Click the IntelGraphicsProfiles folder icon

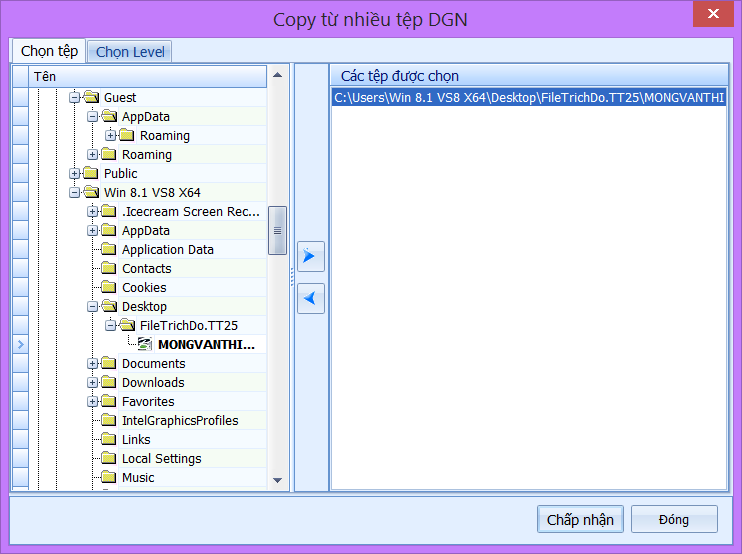(109, 421)
